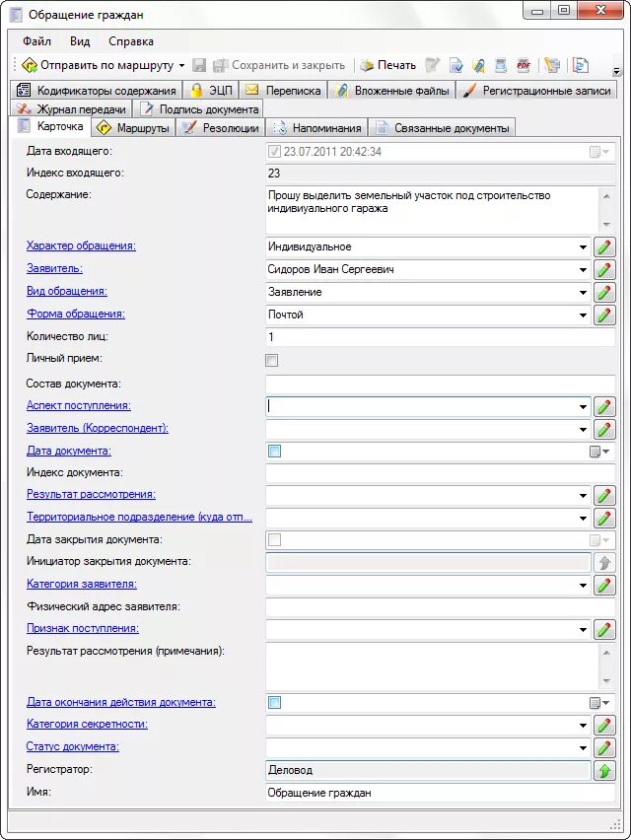Click edit icon next to Форма обращения
Viewport: 631px width, 840px height.
tap(604, 315)
